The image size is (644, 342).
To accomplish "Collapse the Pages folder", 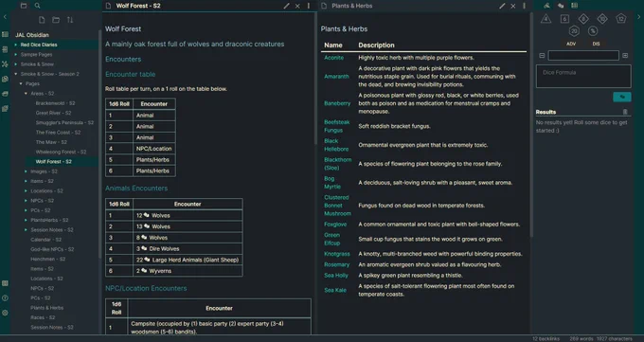I will (21, 84).
